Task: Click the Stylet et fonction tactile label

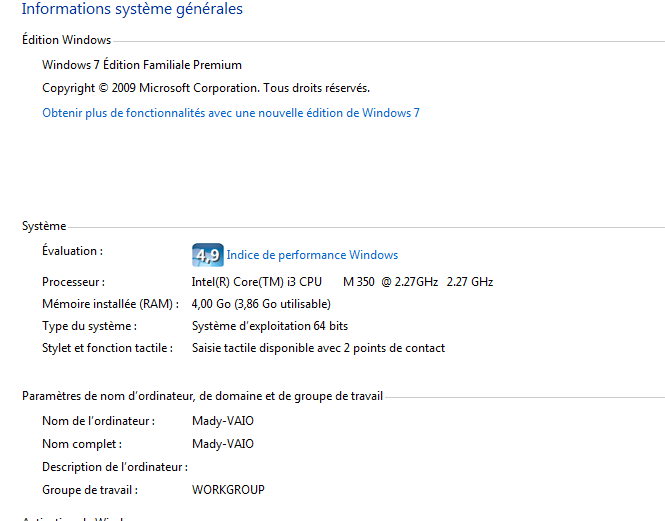Action: pyautogui.click(x=107, y=348)
